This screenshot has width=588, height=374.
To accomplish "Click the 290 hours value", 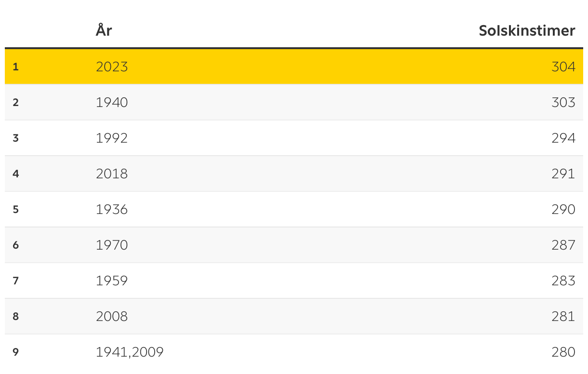I will pyautogui.click(x=563, y=209).
